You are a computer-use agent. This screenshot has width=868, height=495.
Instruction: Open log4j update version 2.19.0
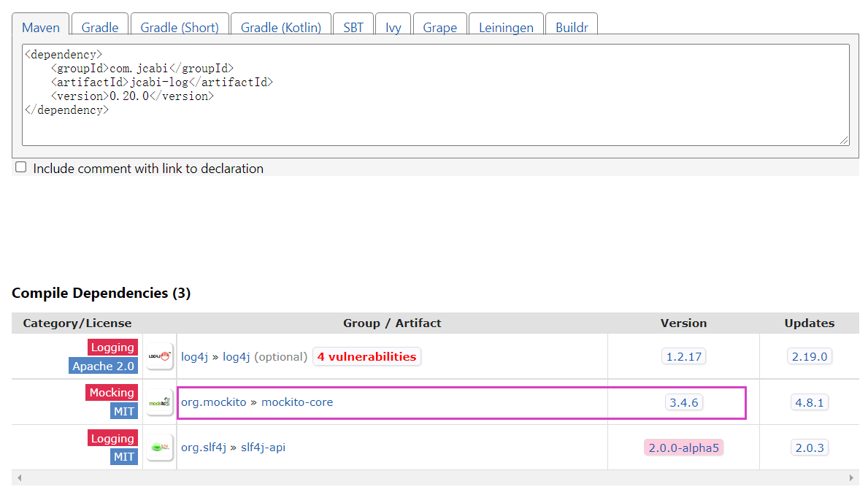[810, 356]
